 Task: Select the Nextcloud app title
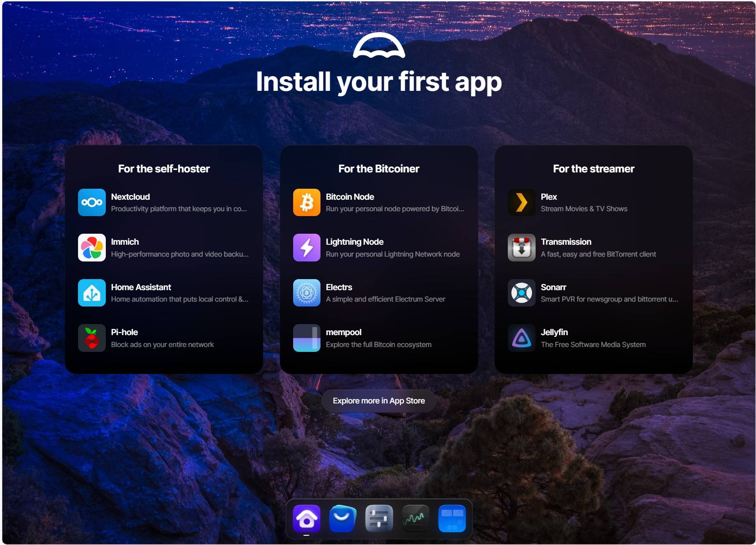pyautogui.click(x=130, y=197)
